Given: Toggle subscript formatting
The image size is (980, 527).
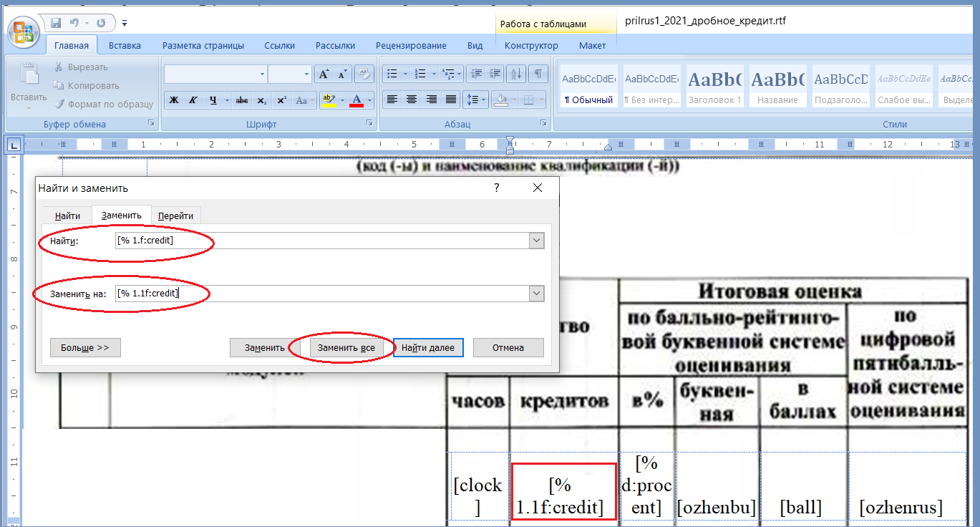Looking at the screenshot, I should point(262,100).
